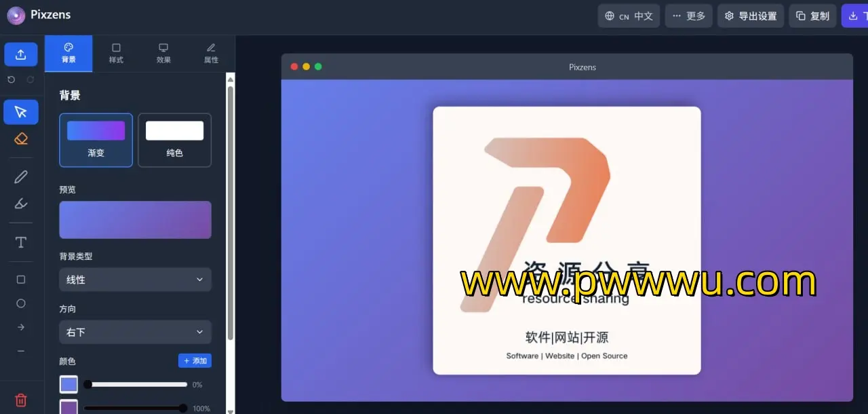Click the first gradient color swatch at 0%
This screenshot has width=868, height=414.
point(68,385)
